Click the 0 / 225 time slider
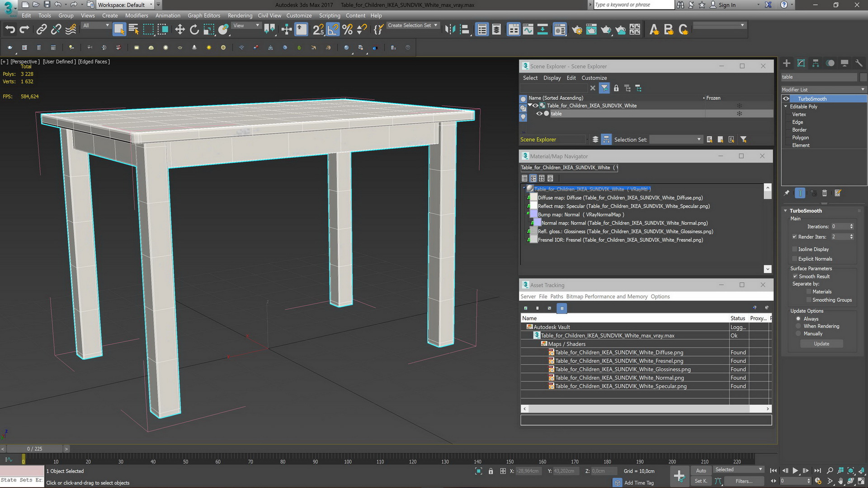 [x=34, y=449]
